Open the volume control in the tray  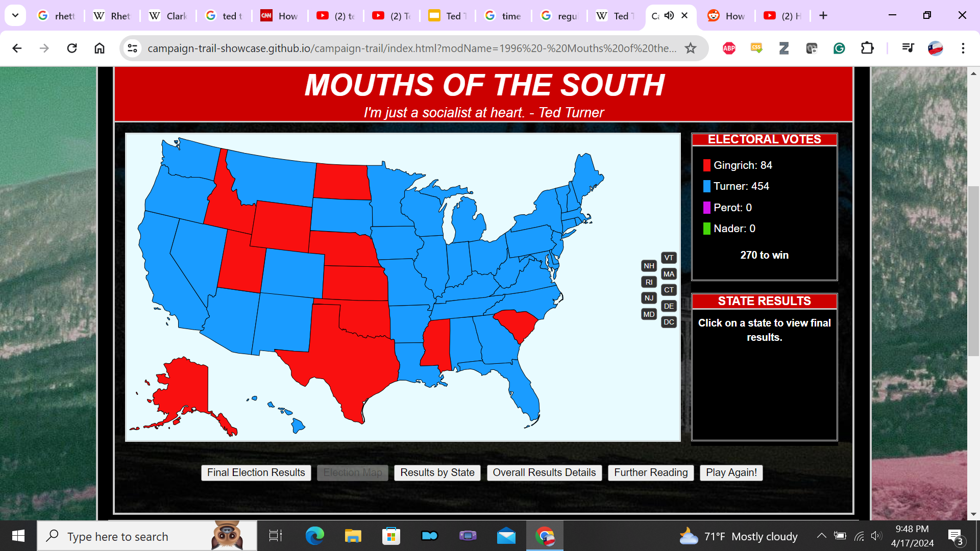(x=877, y=536)
